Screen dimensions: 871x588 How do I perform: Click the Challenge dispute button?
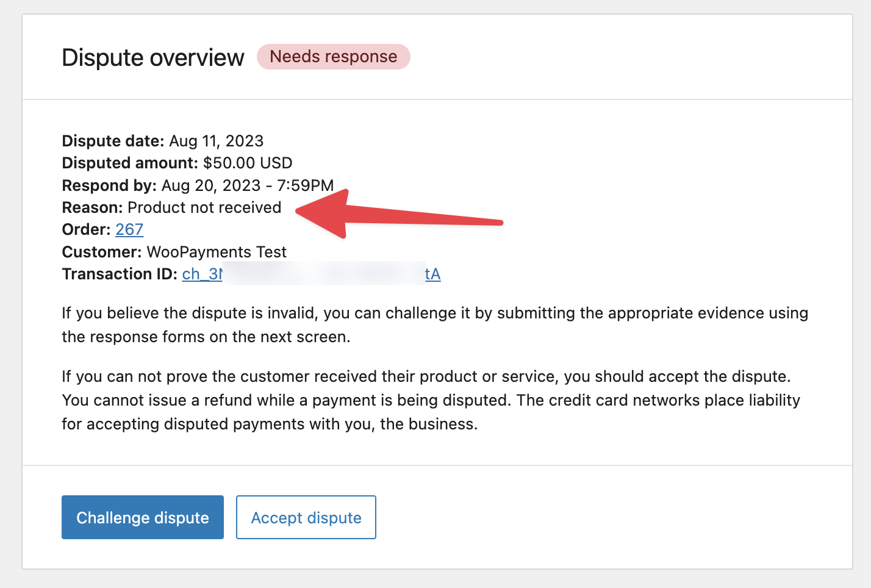142,517
